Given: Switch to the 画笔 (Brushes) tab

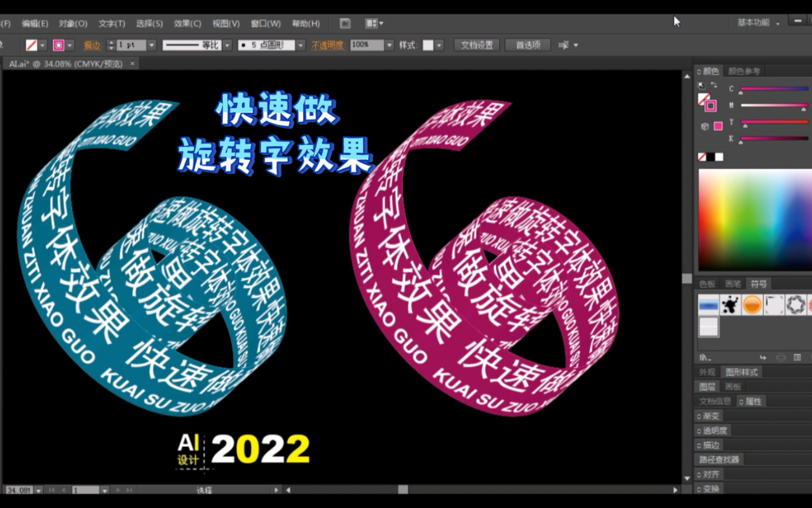Looking at the screenshot, I should [733, 283].
